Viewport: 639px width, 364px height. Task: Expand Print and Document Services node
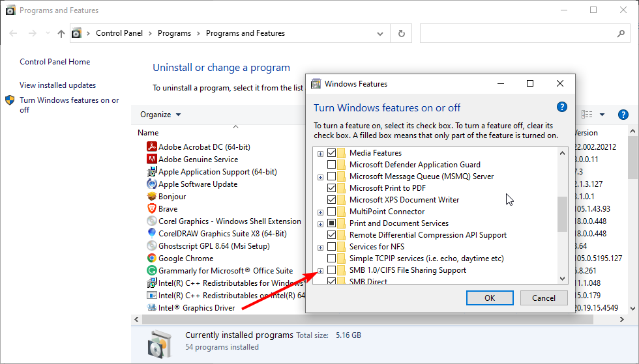point(320,224)
